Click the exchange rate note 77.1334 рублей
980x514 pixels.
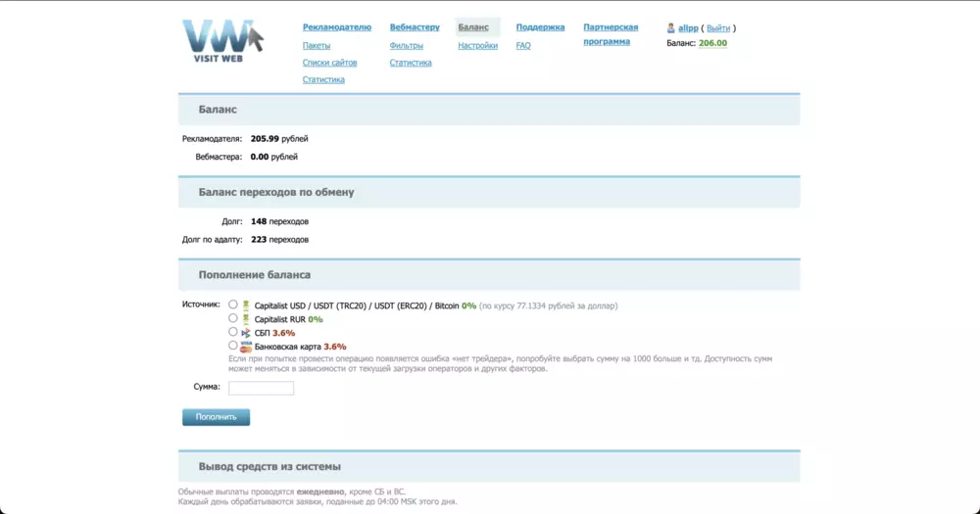click(x=548, y=306)
